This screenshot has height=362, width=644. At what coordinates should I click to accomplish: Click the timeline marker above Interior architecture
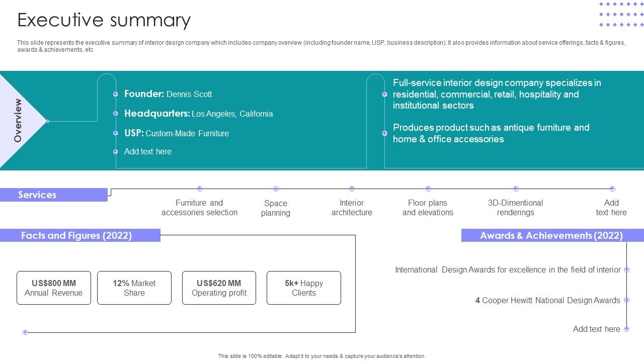tap(352, 189)
